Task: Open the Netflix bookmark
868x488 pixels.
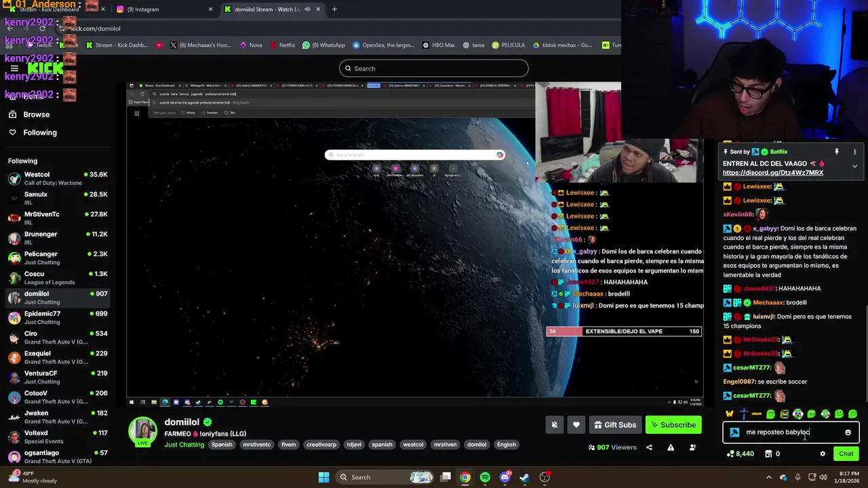Action: [x=282, y=45]
